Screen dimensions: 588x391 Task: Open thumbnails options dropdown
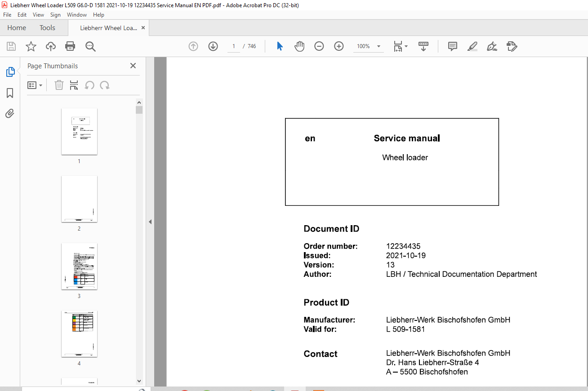coord(35,85)
